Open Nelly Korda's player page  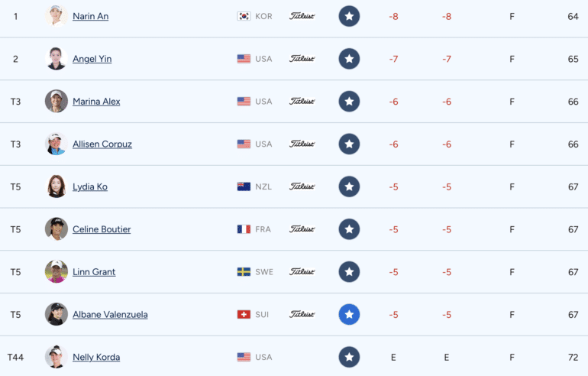pos(96,357)
